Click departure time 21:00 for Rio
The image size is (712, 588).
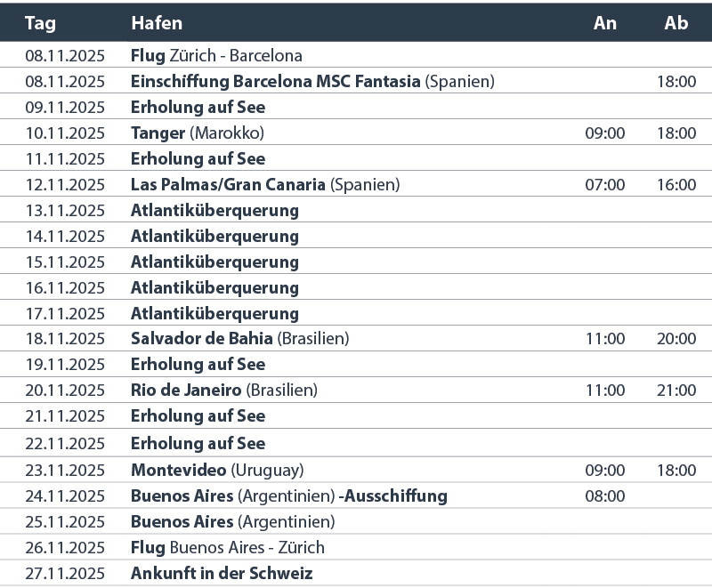pyautogui.click(x=676, y=391)
